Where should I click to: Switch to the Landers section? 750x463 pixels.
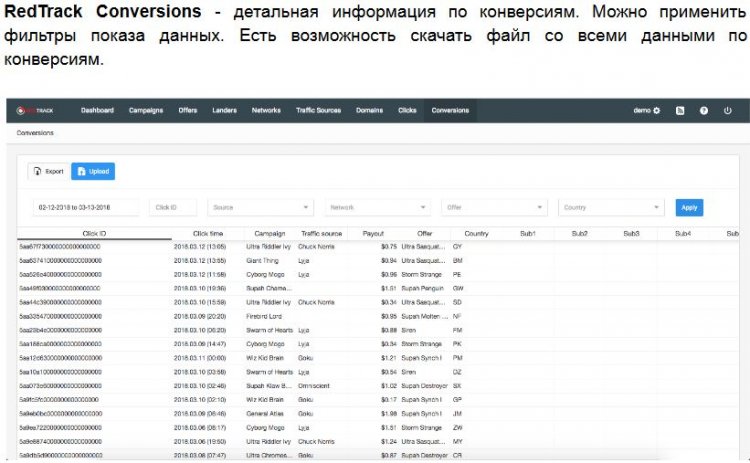(225, 110)
